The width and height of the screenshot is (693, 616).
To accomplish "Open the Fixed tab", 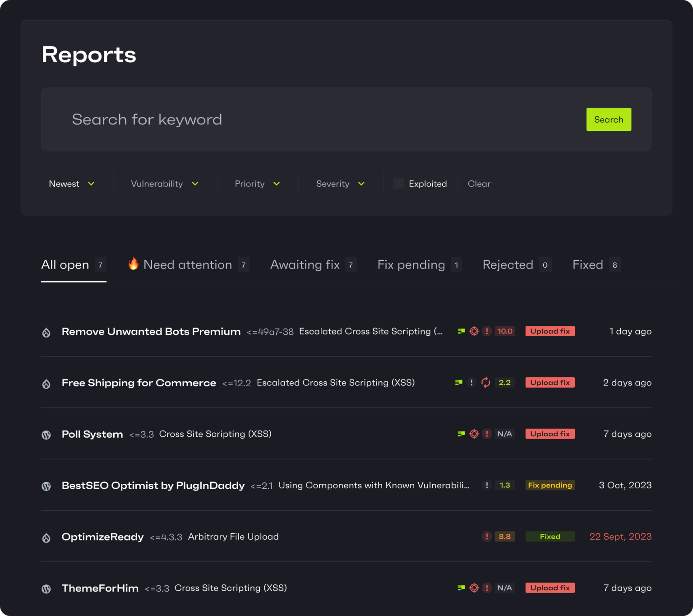I will [x=587, y=264].
